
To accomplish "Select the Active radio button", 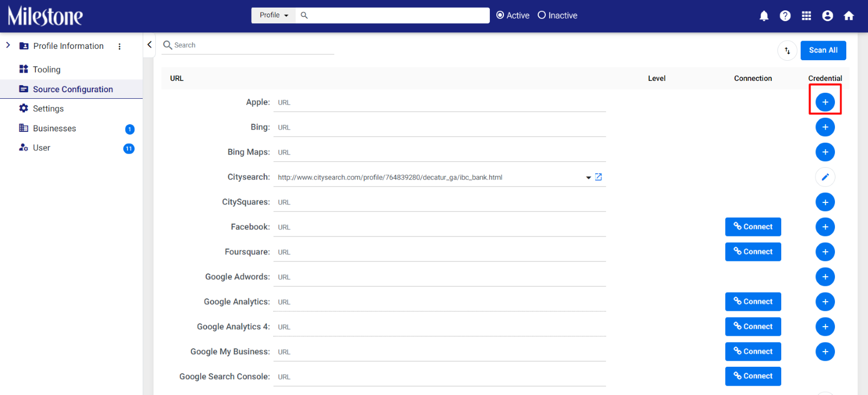I will click(500, 15).
